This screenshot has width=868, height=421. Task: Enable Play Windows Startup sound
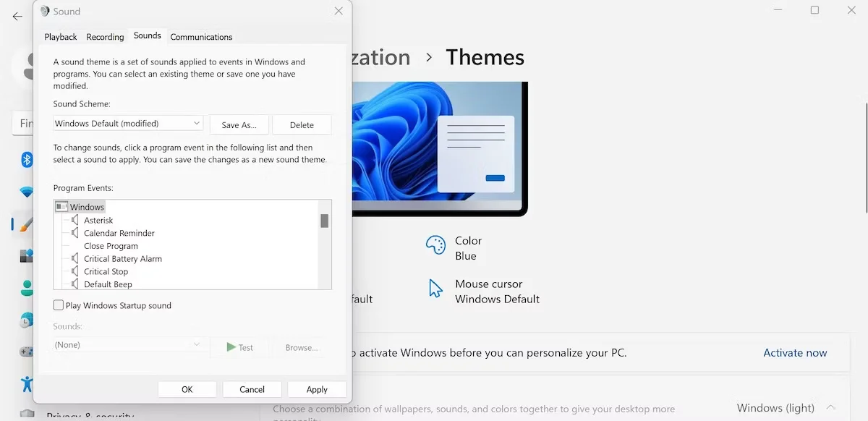(58, 305)
